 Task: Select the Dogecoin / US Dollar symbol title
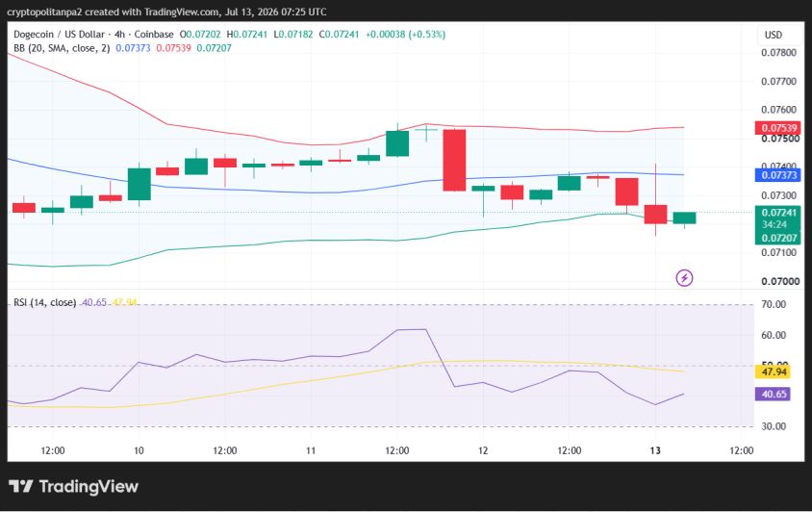tap(59, 35)
